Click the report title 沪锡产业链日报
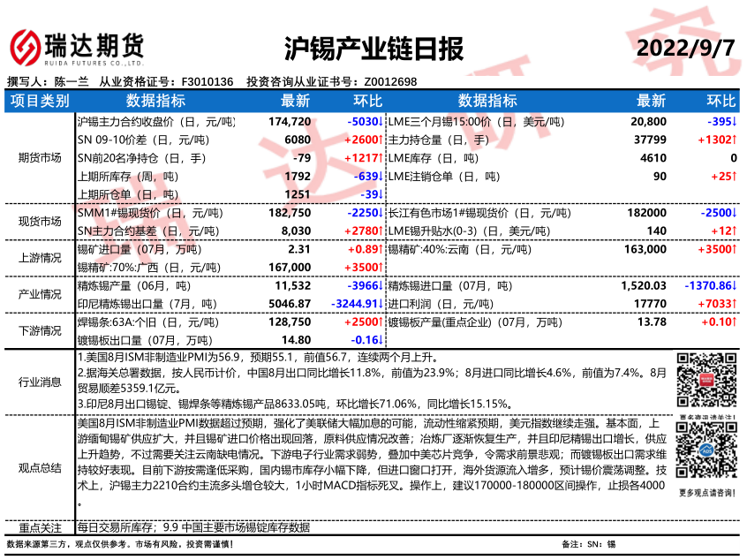The image size is (747, 560). pyautogui.click(x=374, y=48)
